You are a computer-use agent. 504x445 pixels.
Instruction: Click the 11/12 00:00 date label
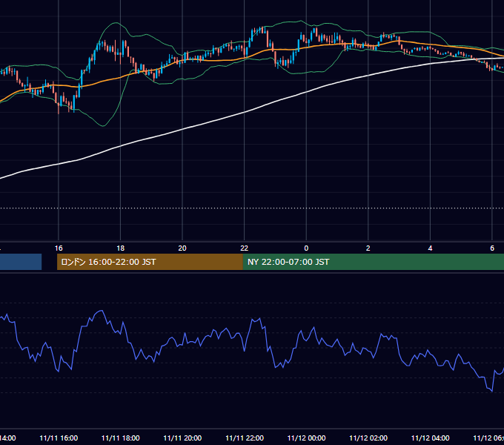pos(306,438)
